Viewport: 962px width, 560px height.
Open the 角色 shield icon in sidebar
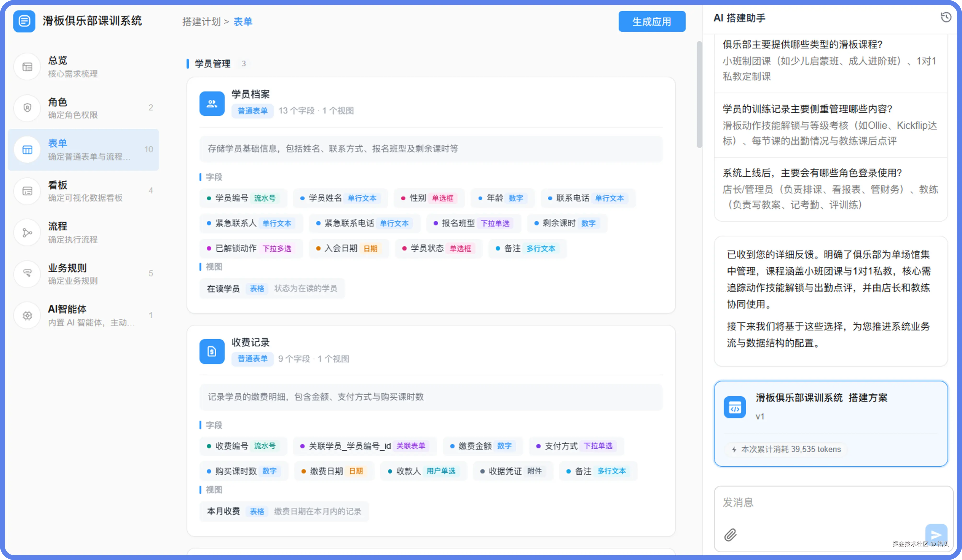click(x=27, y=108)
